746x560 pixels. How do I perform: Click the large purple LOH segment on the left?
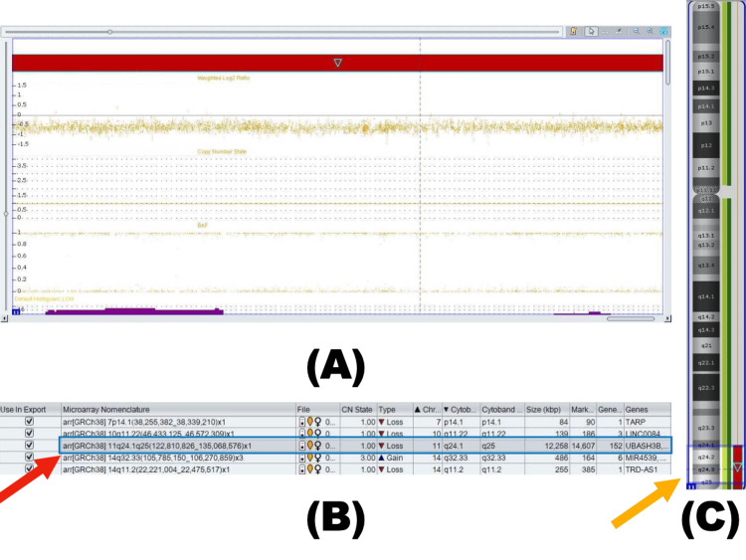tap(134, 311)
